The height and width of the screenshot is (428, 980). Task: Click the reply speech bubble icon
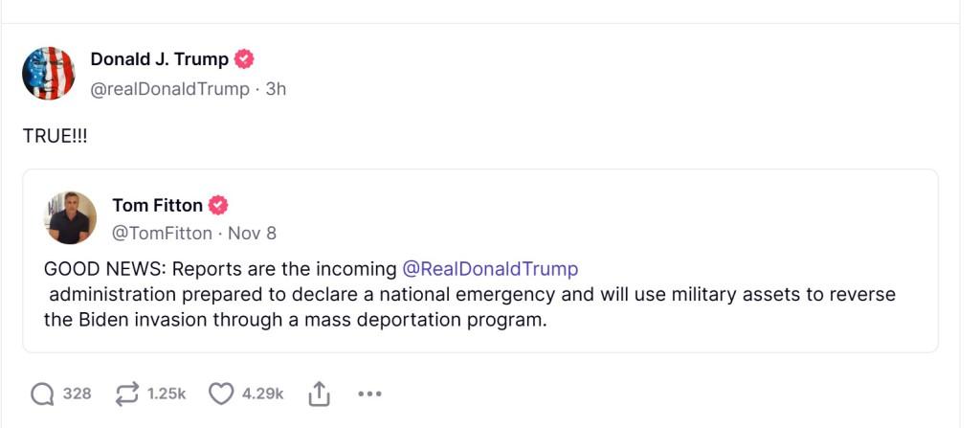coord(42,394)
